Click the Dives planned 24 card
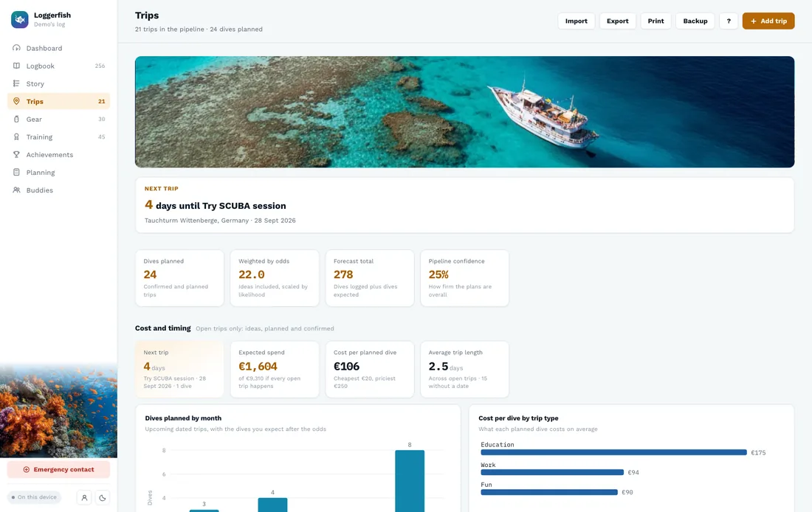 point(179,278)
